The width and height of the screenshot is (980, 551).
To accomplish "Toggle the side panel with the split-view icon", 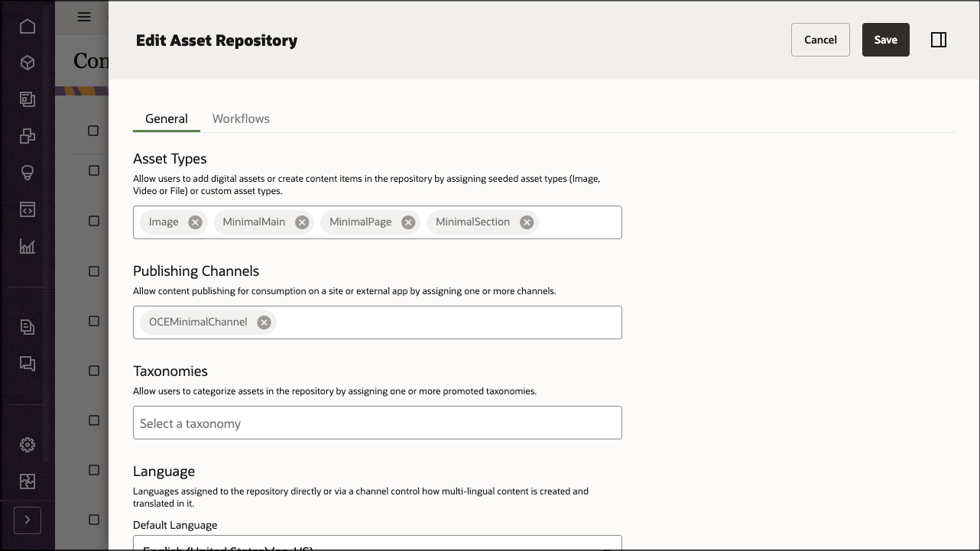I will tap(939, 39).
